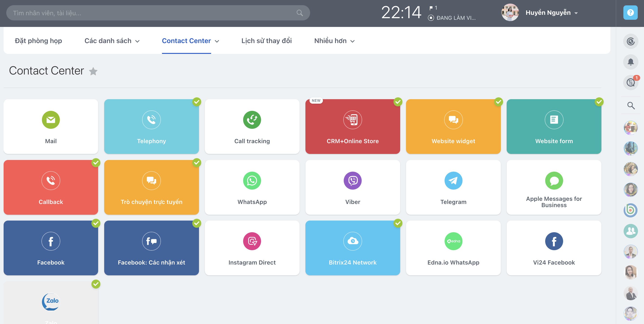This screenshot has width=644, height=324.
Task: Open the Vi24 Facebook icon
Action: pyautogui.click(x=554, y=241)
